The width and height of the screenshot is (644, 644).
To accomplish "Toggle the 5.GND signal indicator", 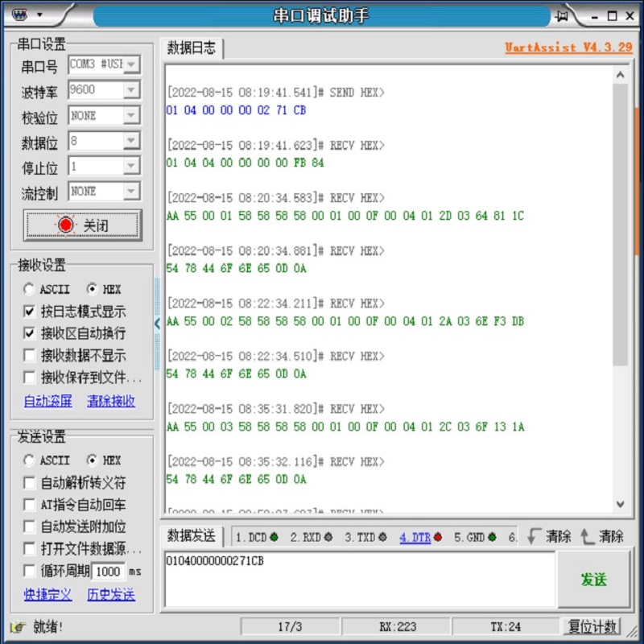I will (492, 537).
